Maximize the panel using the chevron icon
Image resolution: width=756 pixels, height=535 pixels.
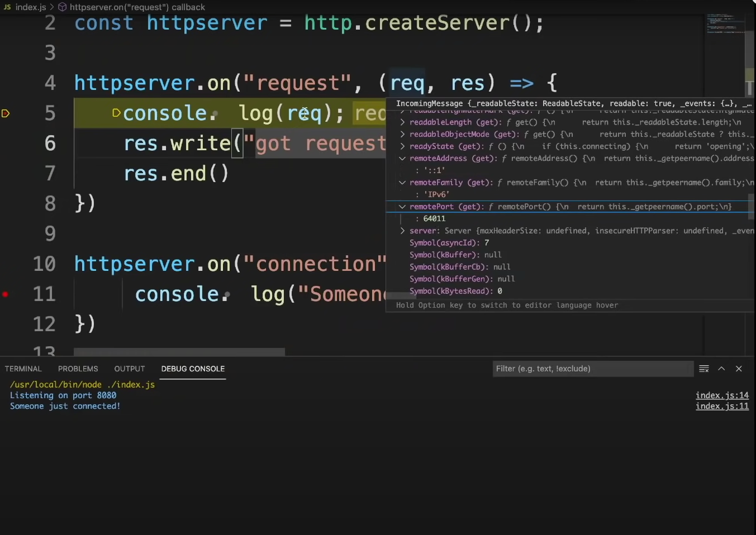[x=721, y=369]
